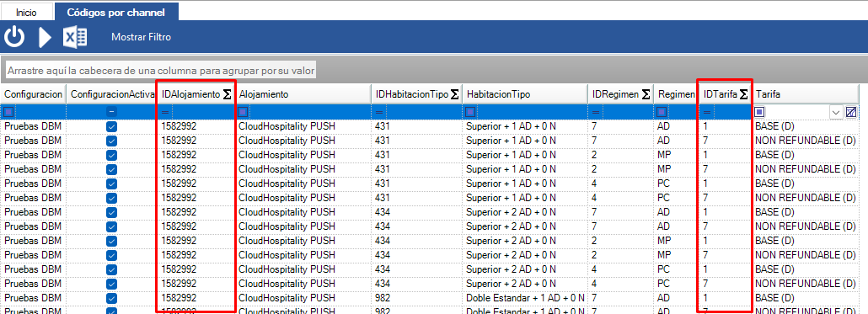Select 'Doble Estandar + 1 AD + 0 N' in BASE row

525,298
